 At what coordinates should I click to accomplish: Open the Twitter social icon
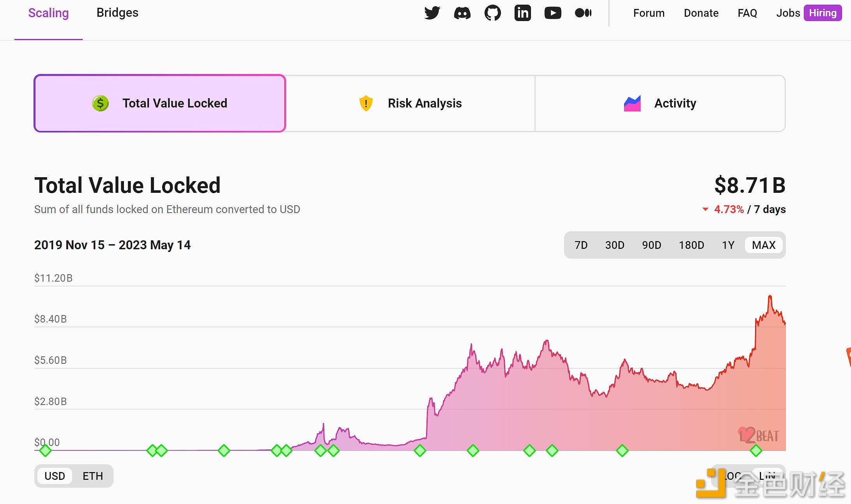point(432,13)
